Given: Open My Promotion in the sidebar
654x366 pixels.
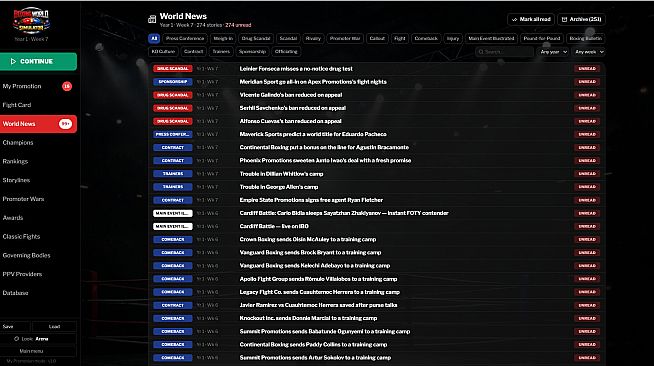Looking at the screenshot, I should (38, 86).
